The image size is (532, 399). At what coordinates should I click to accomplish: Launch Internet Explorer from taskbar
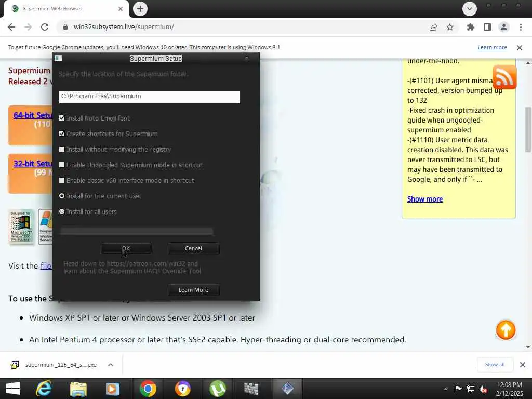tap(44, 389)
